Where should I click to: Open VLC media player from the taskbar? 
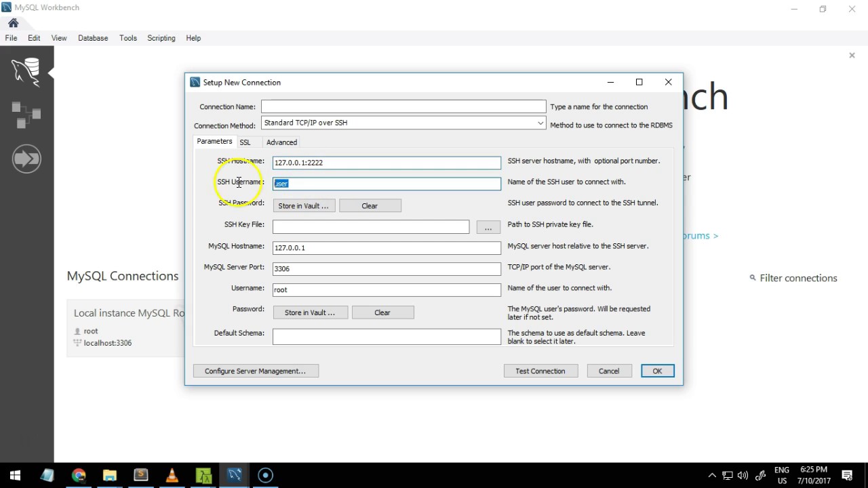172,475
